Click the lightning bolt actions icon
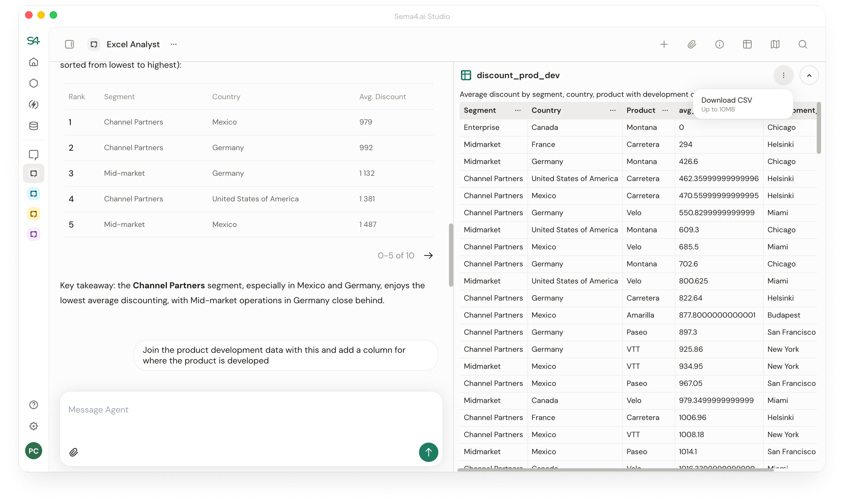The width and height of the screenshot is (844, 504). point(33,105)
